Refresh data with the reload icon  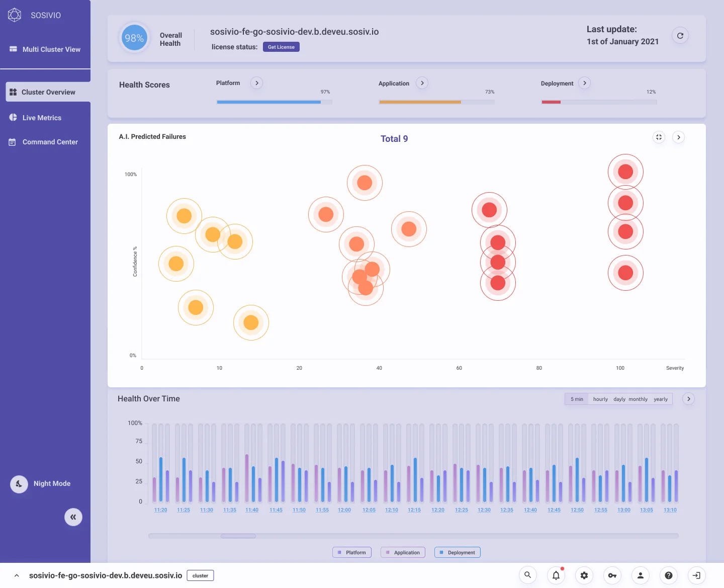[x=680, y=36]
